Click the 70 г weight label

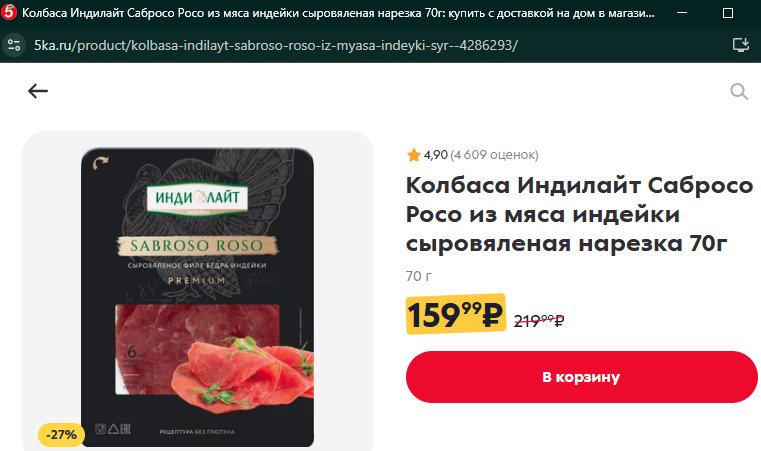(x=418, y=276)
